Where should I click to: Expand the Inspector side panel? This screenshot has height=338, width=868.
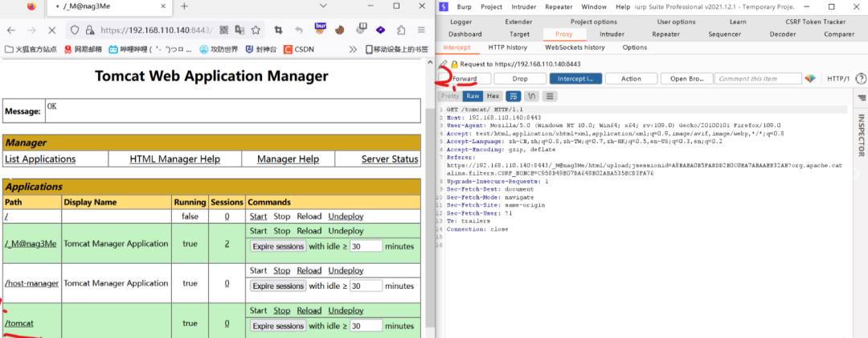[x=861, y=136]
